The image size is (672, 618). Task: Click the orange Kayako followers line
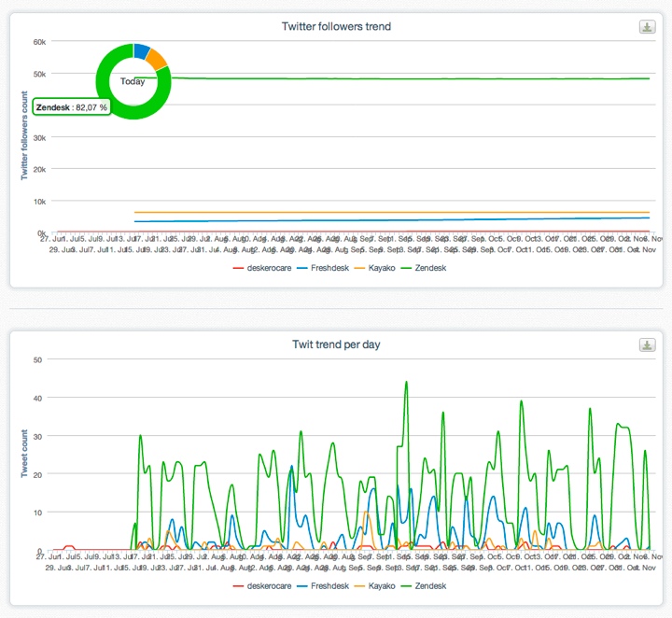[x=392, y=212]
